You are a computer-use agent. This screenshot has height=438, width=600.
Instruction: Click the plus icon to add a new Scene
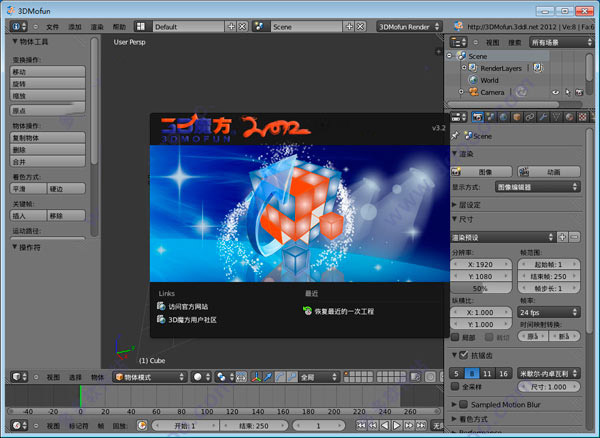coord(349,26)
